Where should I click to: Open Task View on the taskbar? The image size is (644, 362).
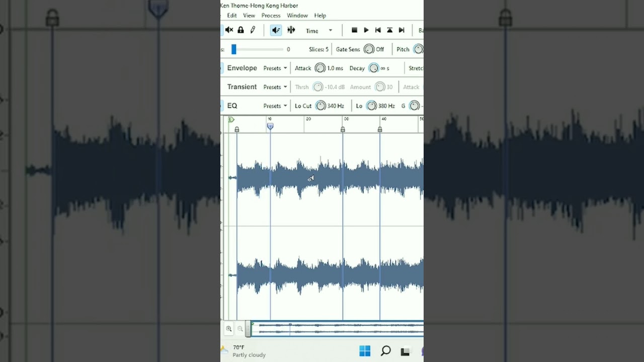coord(406,351)
